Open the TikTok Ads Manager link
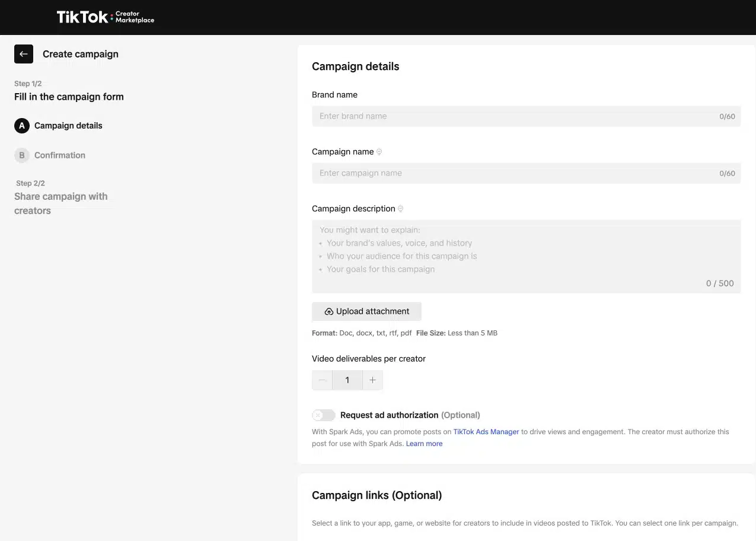The height and width of the screenshot is (541, 756). point(486,432)
